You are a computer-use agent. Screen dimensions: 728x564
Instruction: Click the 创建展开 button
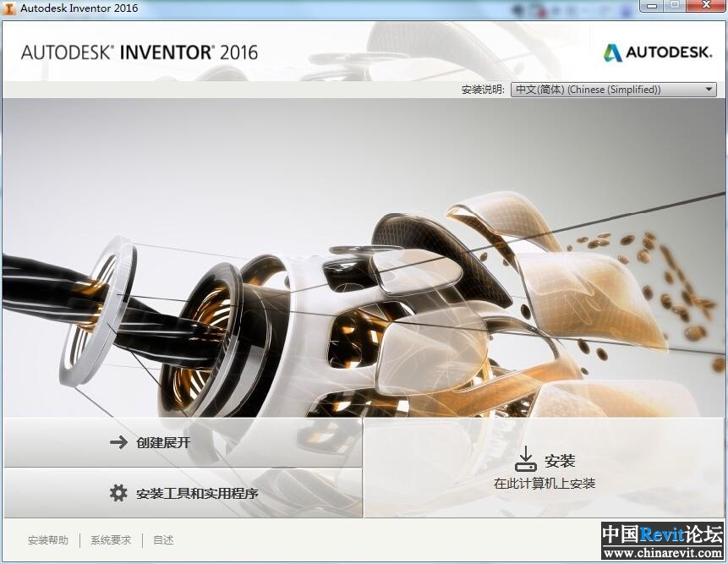pyautogui.click(x=183, y=442)
